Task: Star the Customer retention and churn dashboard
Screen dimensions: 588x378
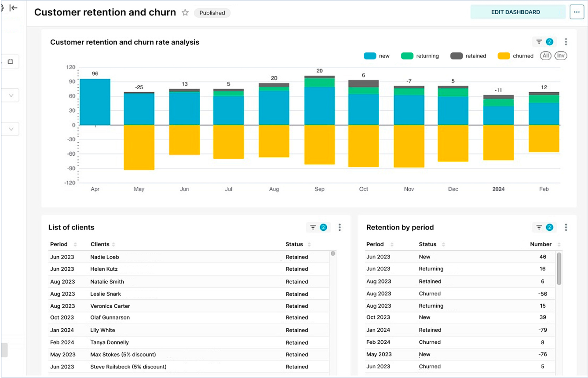Action: [185, 13]
